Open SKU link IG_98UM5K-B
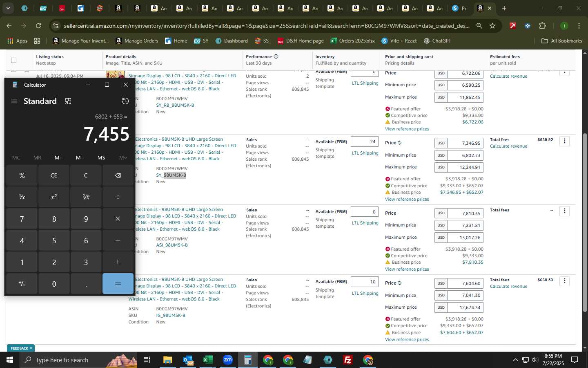 pyautogui.click(x=171, y=315)
